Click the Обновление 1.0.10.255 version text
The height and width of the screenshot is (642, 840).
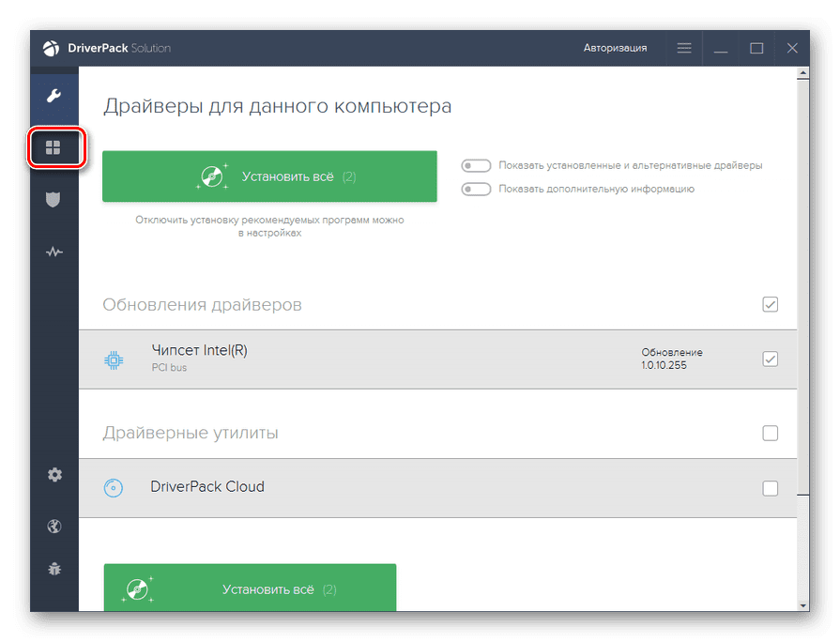point(672,359)
